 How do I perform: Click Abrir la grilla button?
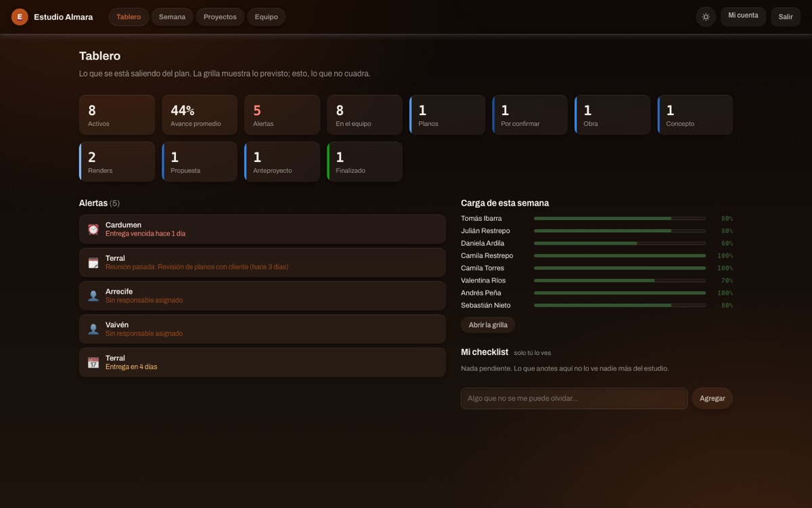pyautogui.click(x=488, y=325)
